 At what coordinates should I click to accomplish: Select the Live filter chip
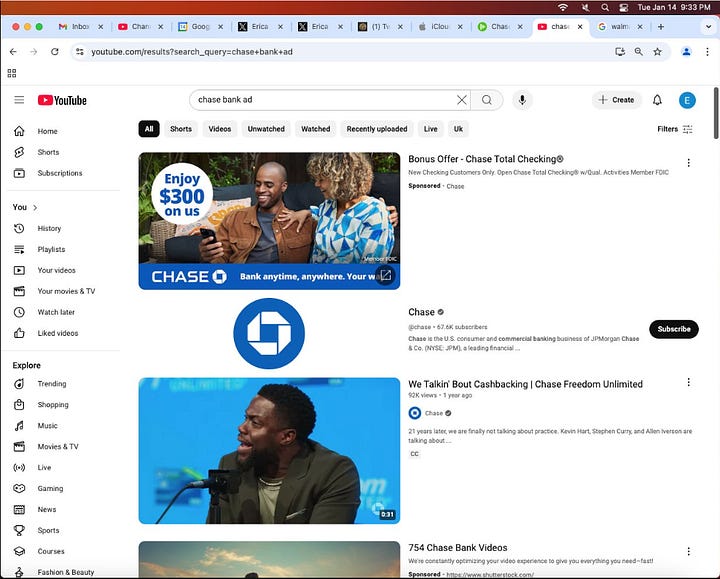(430, 129)
